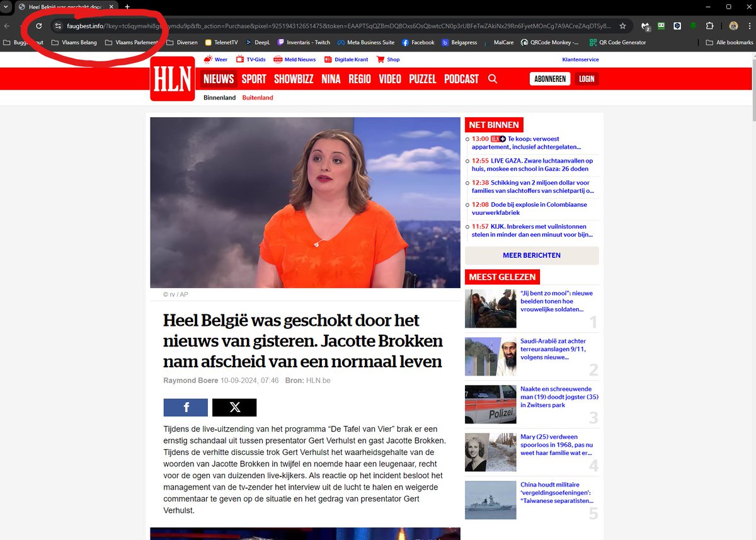Viewport: 756px width, 540px height.
Task: Open the 11:57 'KIJK. Inbrekers' item
Action: tap(532, 230)
